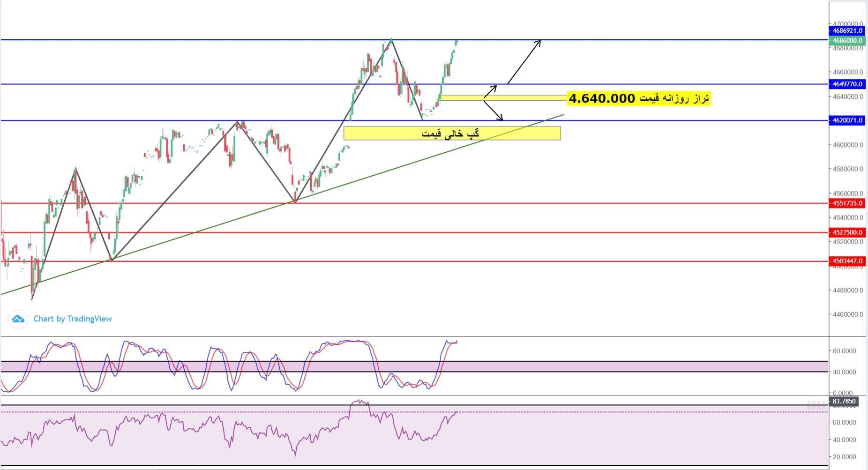Select the short downward arrow near 4620071 line

494,112
